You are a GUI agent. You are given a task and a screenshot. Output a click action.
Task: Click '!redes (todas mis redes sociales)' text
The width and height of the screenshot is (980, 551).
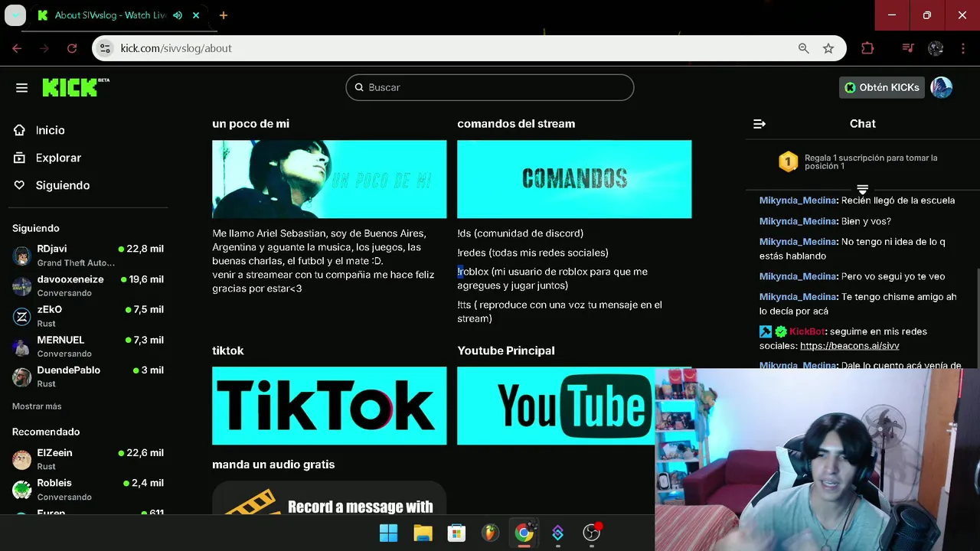[x=533, y=253]
